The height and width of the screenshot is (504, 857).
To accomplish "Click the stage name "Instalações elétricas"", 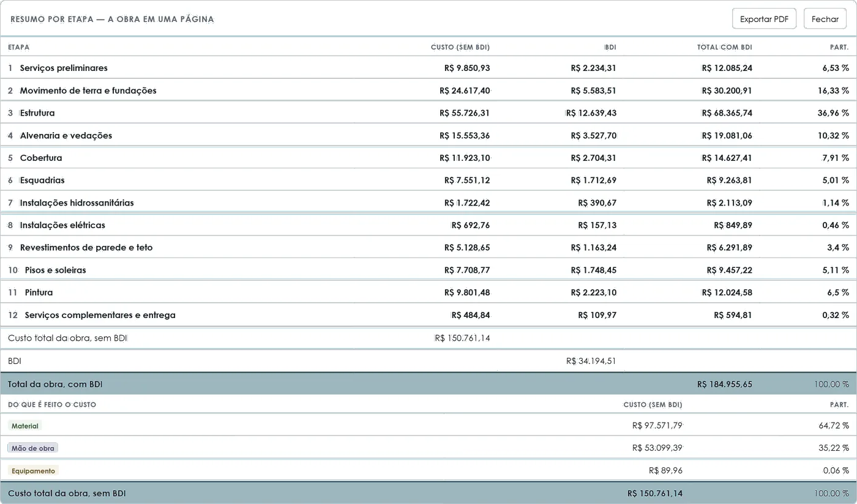I will click(62, 225).
